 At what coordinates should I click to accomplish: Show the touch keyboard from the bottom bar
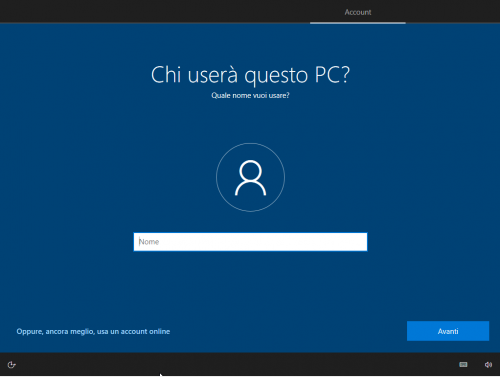tap(463, 364)
